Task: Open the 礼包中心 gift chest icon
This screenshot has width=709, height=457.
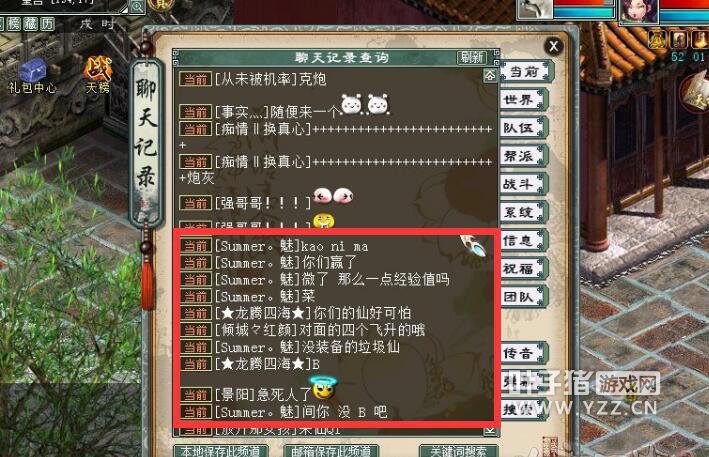Action: (33, 75)
